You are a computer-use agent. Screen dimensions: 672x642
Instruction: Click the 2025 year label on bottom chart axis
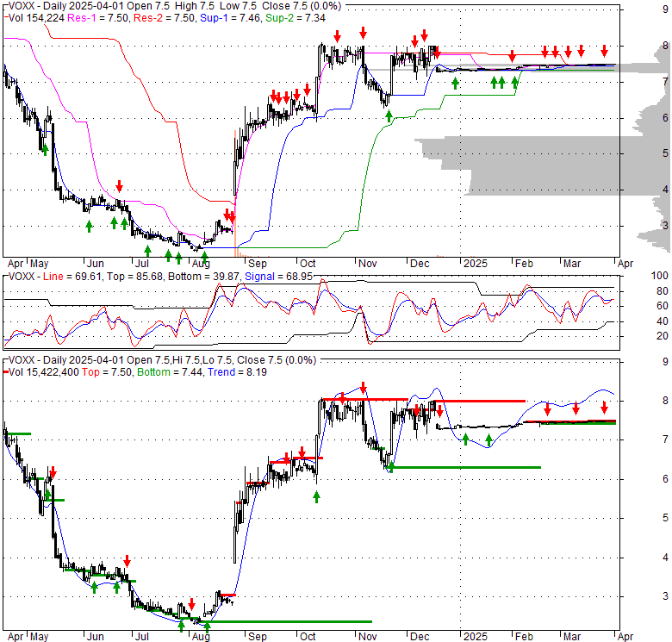476,637
